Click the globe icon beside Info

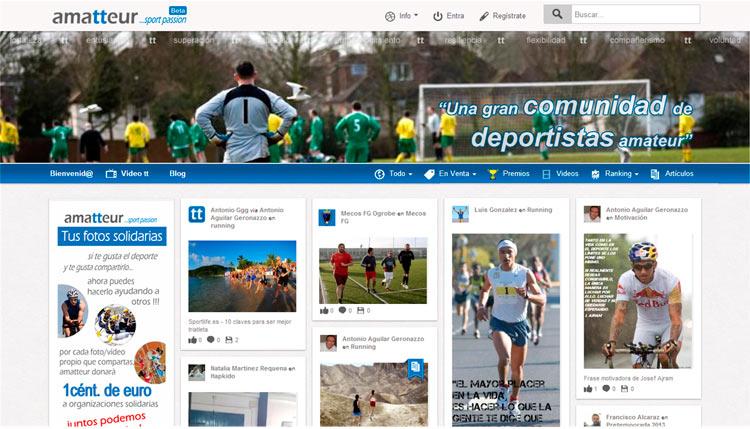[x=390, y=16]
